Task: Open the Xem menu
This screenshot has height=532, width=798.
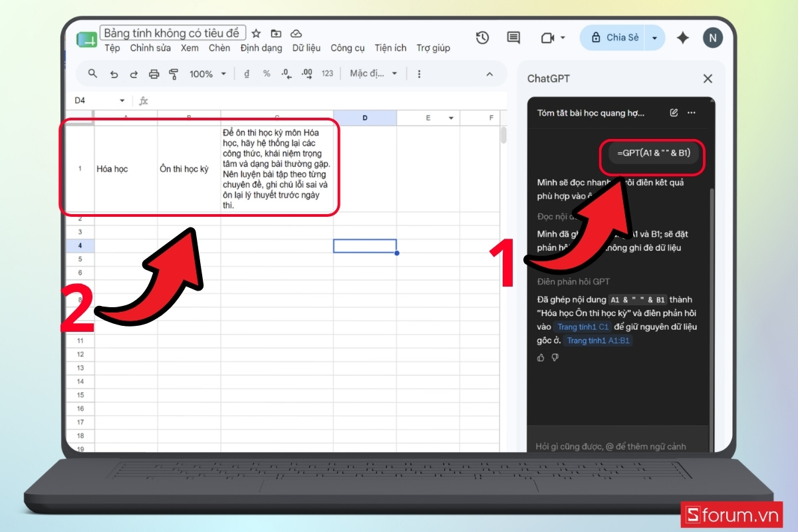Action: 190,48
